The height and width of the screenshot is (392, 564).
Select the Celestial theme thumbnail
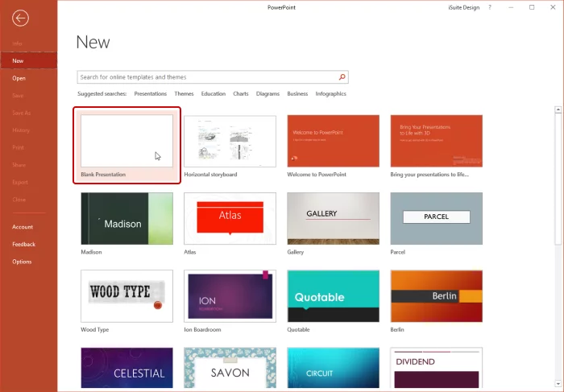[x=127, y=368]
